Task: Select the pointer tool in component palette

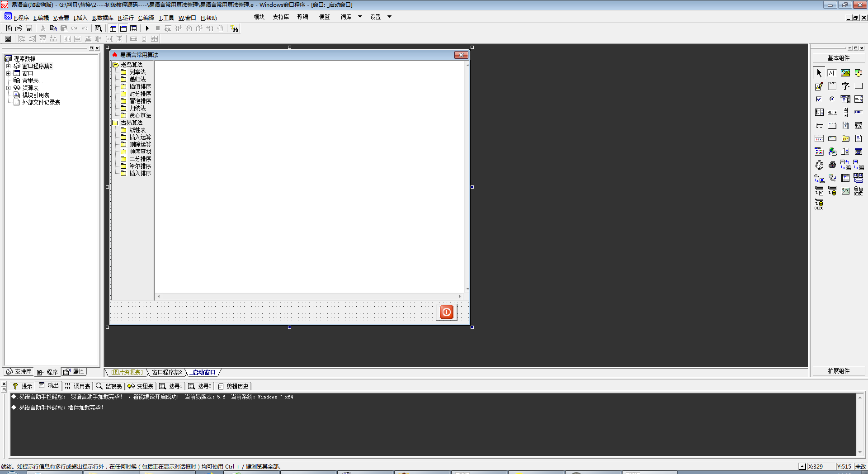Action: 819,73
